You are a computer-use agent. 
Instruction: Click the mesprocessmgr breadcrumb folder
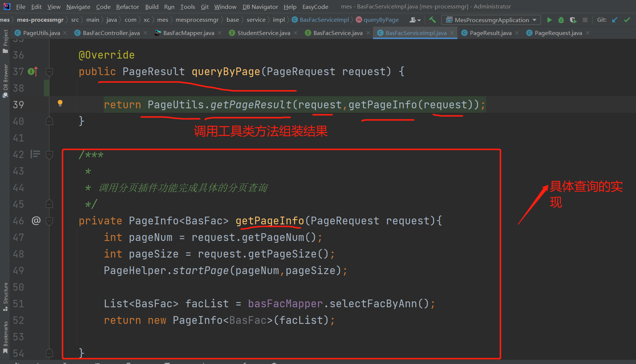pyautogui.click(x=197, y=20)
